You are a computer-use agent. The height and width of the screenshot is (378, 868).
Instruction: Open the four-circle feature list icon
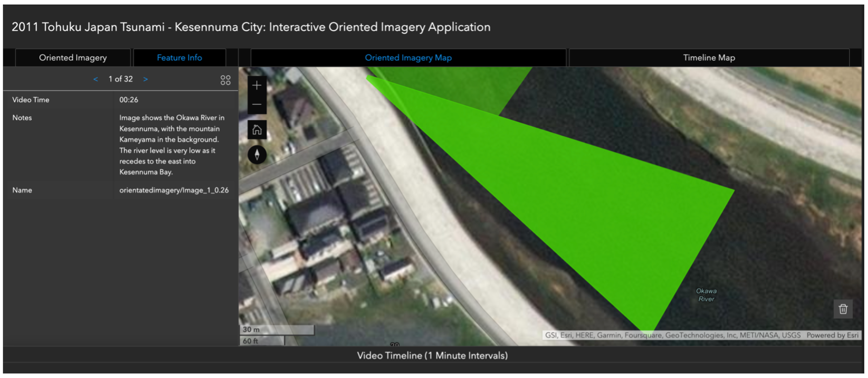click(225, 80)
